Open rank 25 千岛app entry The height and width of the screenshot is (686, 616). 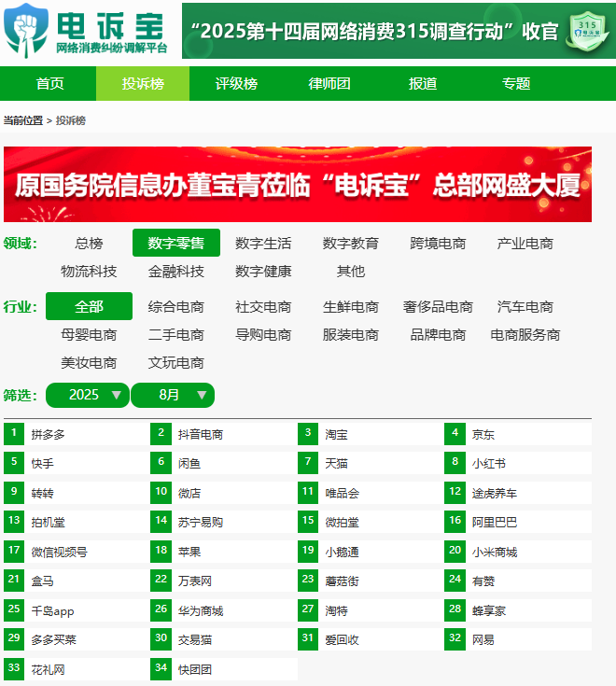click(76, 610)
